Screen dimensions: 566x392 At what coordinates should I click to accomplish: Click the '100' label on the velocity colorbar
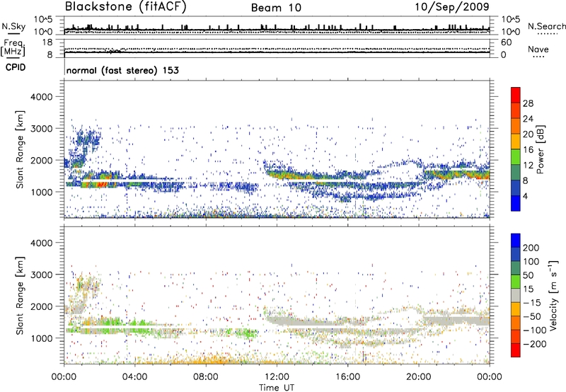pyautogui.click(x=531, y=261)
